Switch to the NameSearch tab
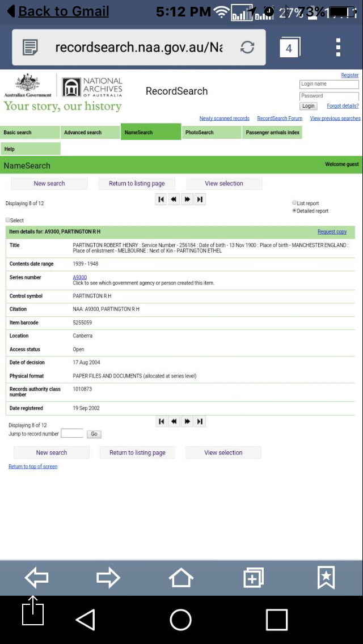The height and width of the screenshot is (644, 363). click(x=151, y=132)
